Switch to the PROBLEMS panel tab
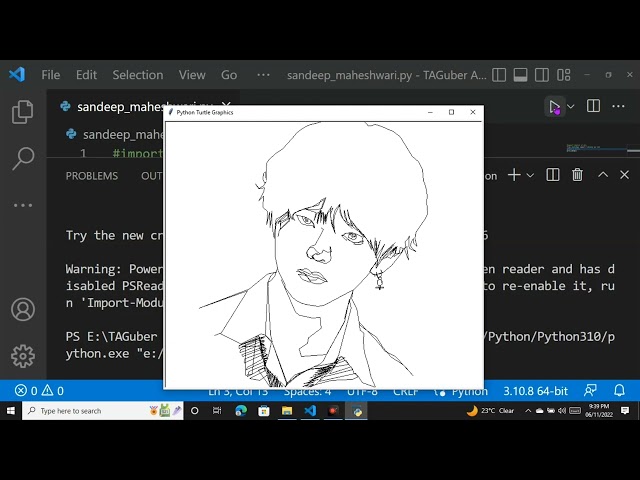This screenshot has width=640, height=480. pos(92,176)
